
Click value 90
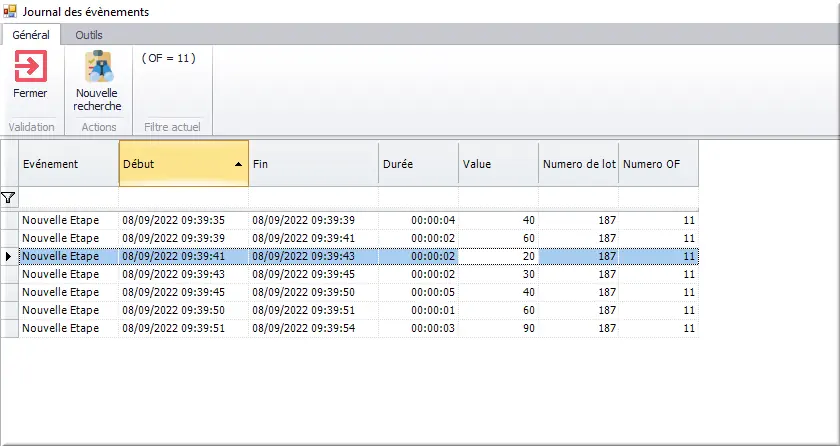[529, 328]
